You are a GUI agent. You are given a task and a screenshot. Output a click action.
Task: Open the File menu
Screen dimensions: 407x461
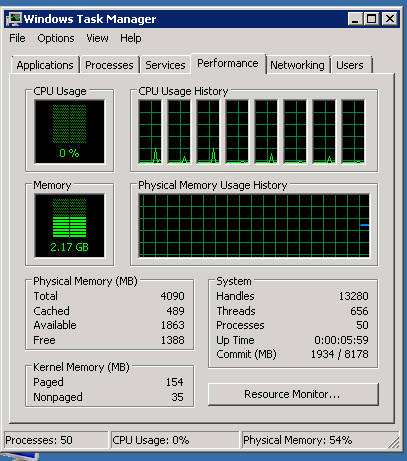coord(17,38)
